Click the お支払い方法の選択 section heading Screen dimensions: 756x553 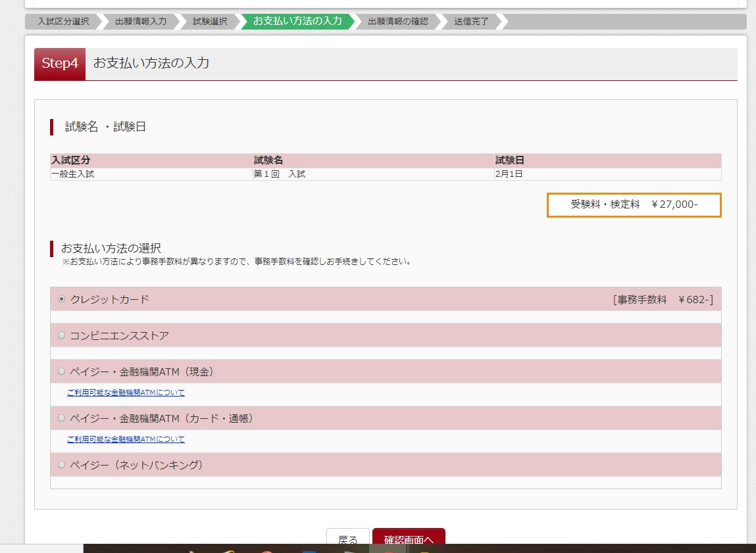click(x=111, y=248)
